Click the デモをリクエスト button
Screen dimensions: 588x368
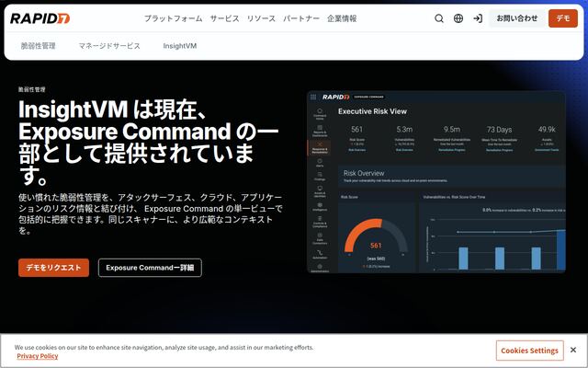point(53,268)
